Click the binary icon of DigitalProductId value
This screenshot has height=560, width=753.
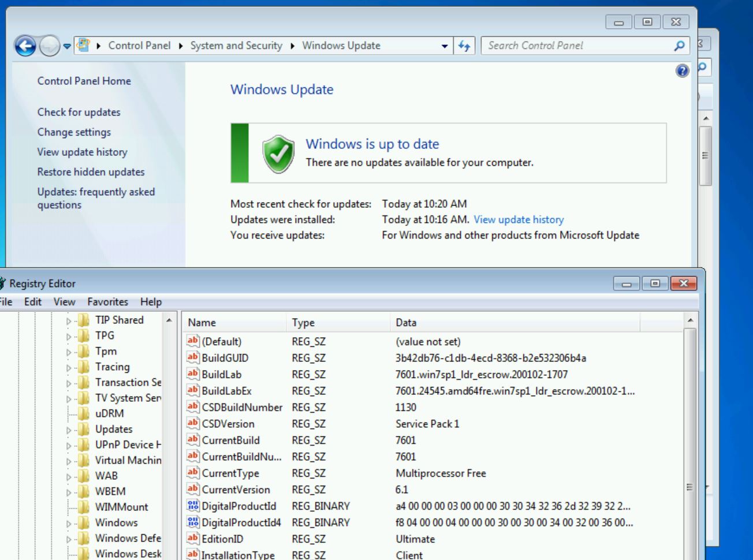tap(193, 506)
